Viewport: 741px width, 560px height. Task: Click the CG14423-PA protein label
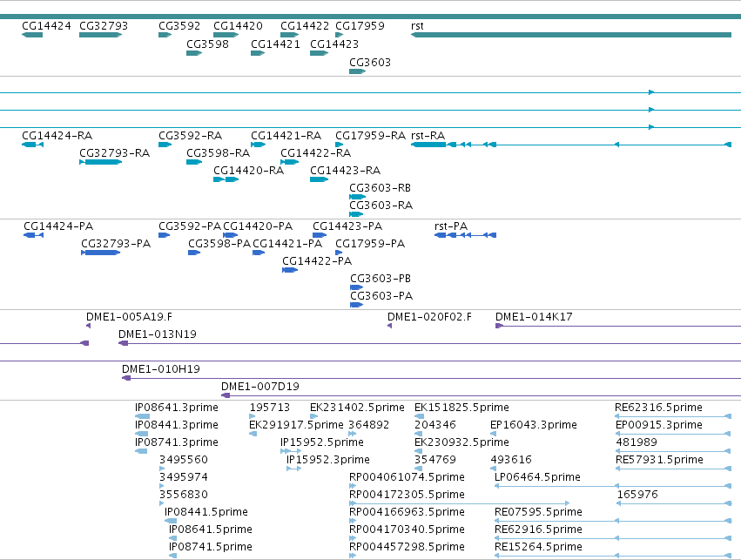347,226
